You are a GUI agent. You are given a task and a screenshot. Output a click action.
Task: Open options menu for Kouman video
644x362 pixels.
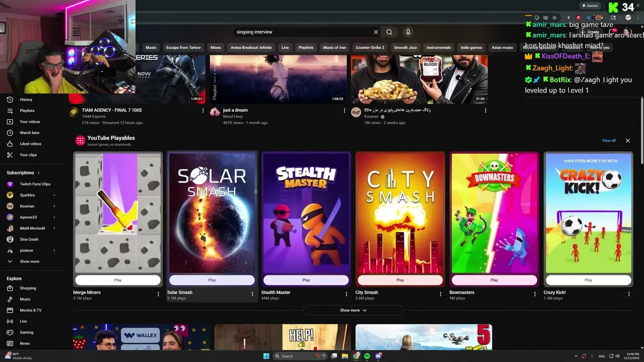[x=486, y=111]
